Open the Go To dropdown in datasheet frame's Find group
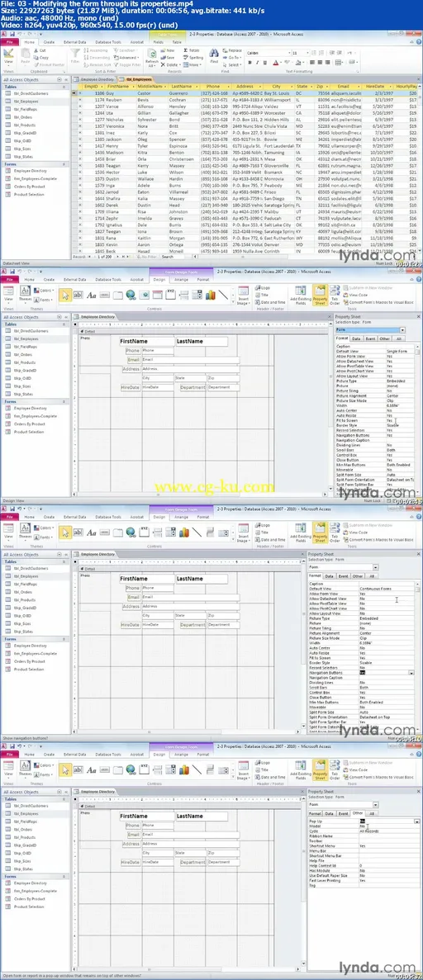Viewport: 423px width, 980px height. [x=232, y=57]
